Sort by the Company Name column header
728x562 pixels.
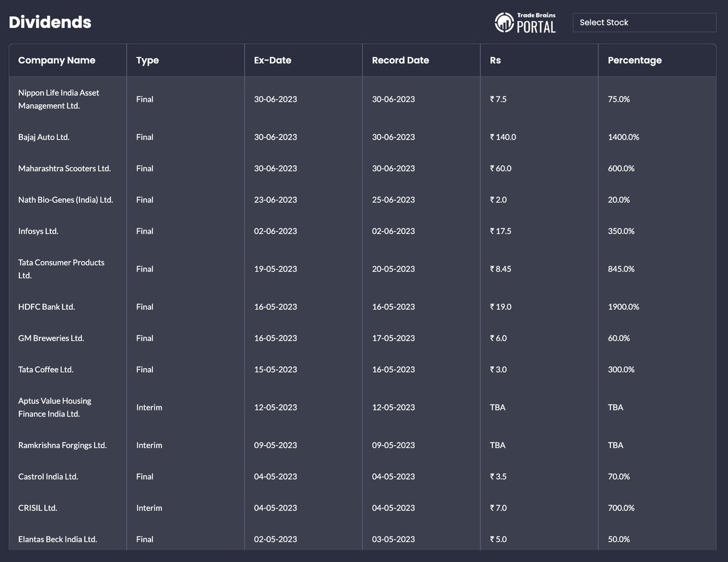point(56,60)
